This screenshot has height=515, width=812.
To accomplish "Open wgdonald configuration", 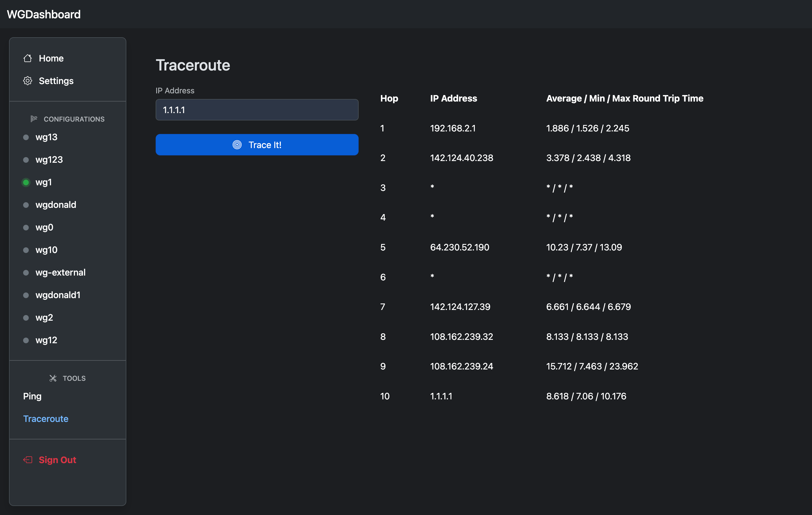I will click(56, 205).
